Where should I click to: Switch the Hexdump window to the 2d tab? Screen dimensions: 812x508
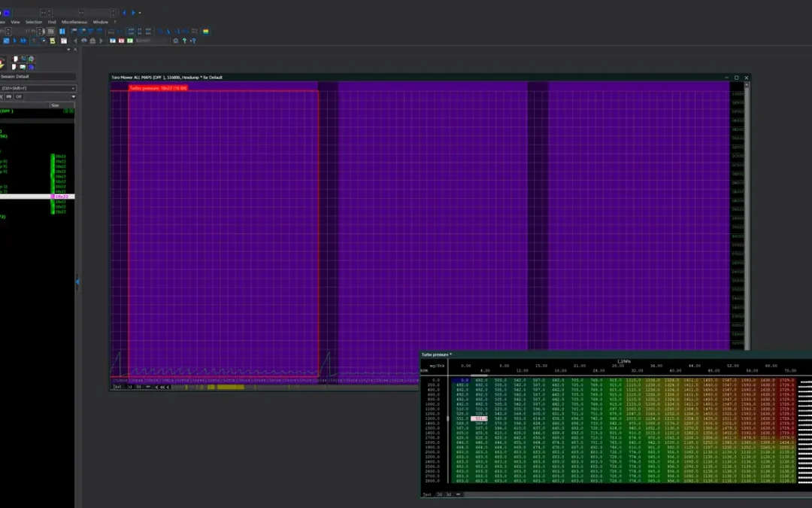tap(129, 387)
